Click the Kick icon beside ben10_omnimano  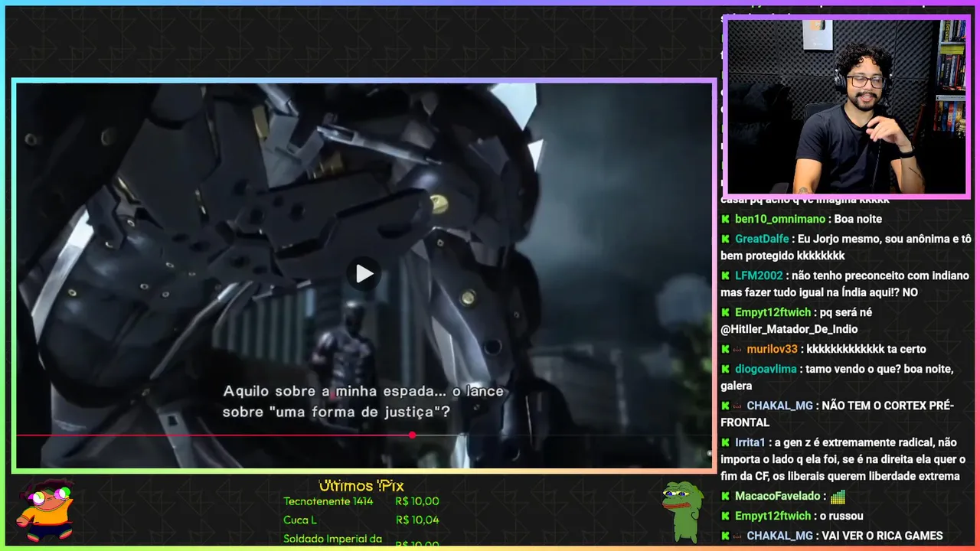(725, 219)
